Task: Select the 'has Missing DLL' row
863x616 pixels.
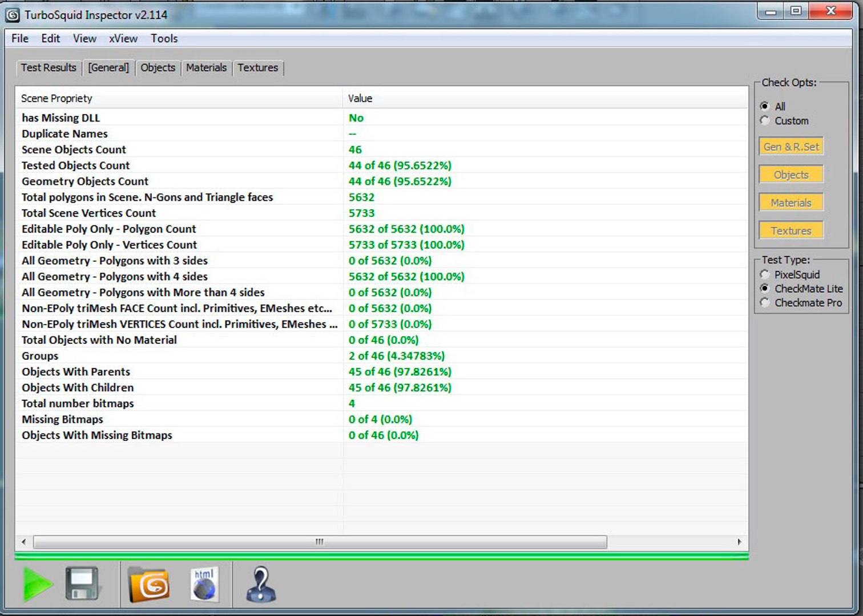Action: coord(382,117)
